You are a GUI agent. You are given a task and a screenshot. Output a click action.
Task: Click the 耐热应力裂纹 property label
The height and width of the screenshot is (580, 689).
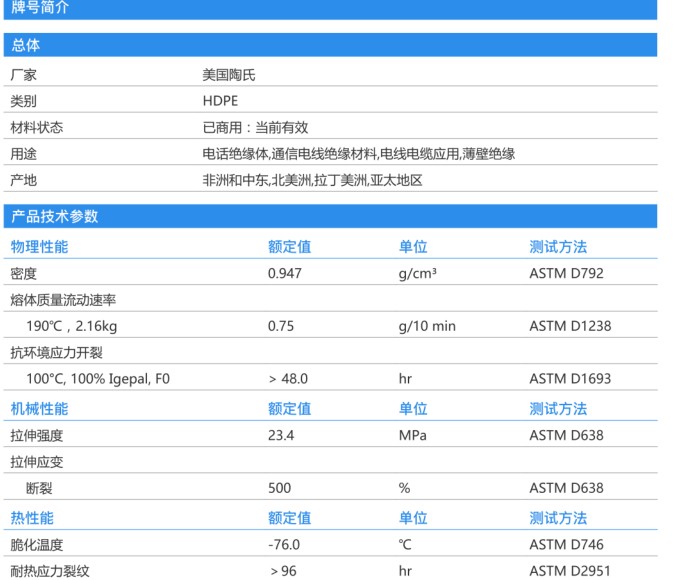click(50, 571)
